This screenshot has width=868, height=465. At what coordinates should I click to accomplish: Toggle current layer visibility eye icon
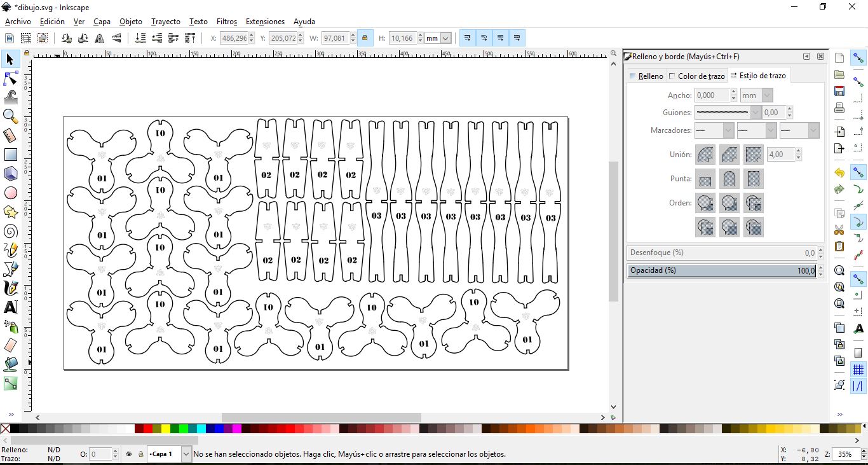(x=129, y=454)
